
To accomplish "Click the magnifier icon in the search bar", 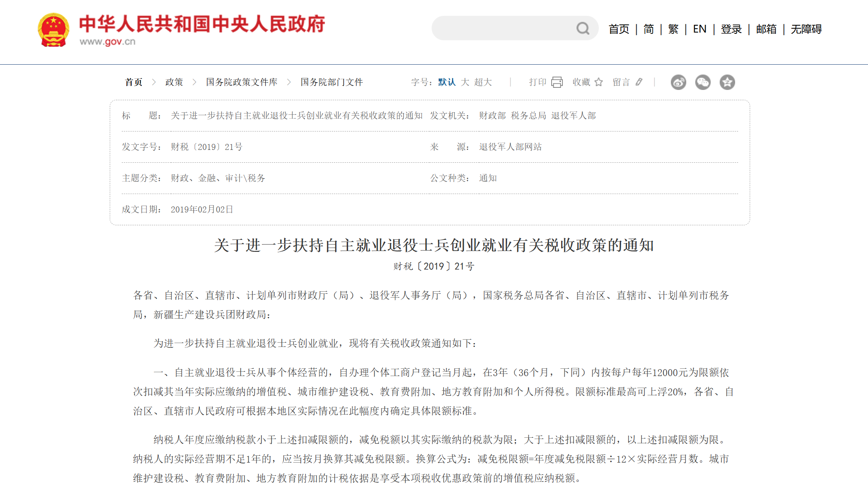I will (582, 28).
